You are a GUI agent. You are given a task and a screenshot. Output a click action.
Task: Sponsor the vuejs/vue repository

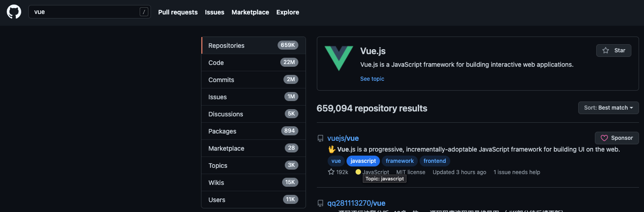pos(617,138)
